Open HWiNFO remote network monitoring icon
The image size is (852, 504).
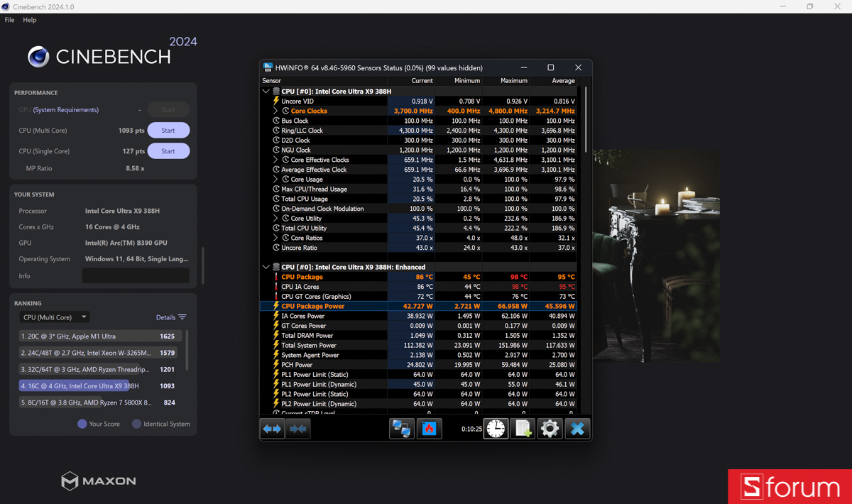coord(401,429)
